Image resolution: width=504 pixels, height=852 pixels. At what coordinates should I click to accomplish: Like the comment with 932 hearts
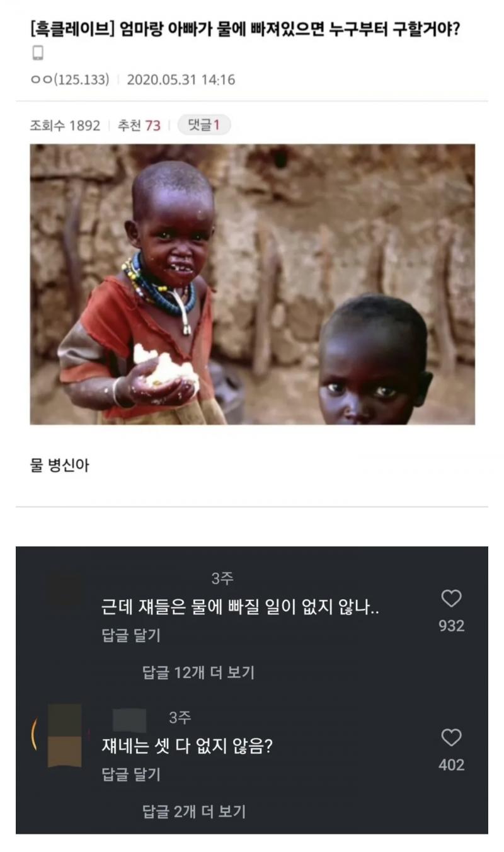click(x=451, y=599)
